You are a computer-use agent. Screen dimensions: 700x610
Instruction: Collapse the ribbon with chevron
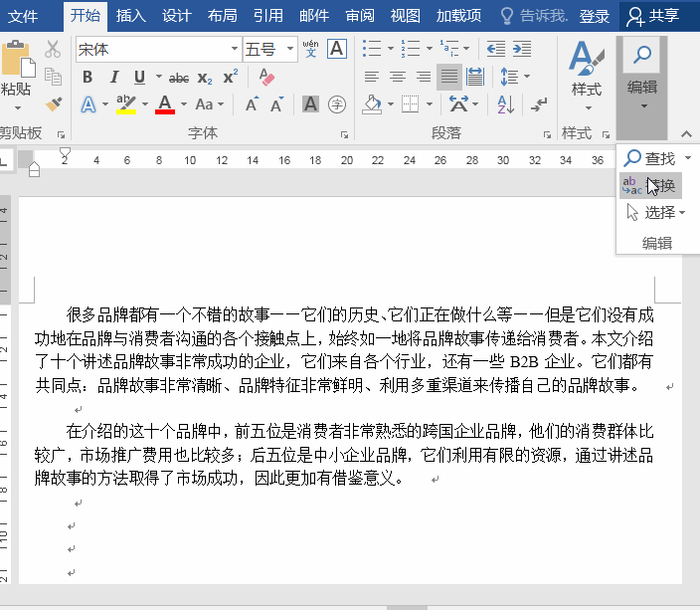[x=686, y=133]
